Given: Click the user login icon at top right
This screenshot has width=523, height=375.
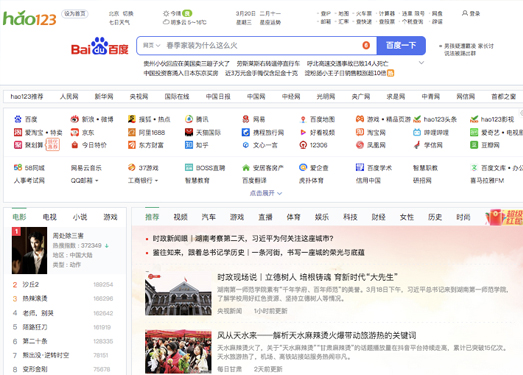Looking at the screenshot, I should pos(465,13).
